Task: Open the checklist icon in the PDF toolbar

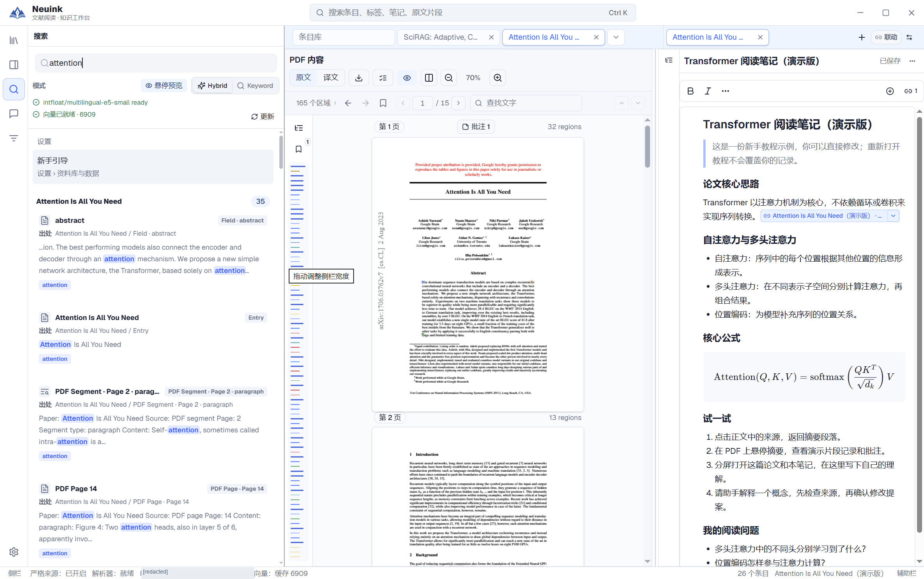Action: pyautogui.click(x=383, y=78)
